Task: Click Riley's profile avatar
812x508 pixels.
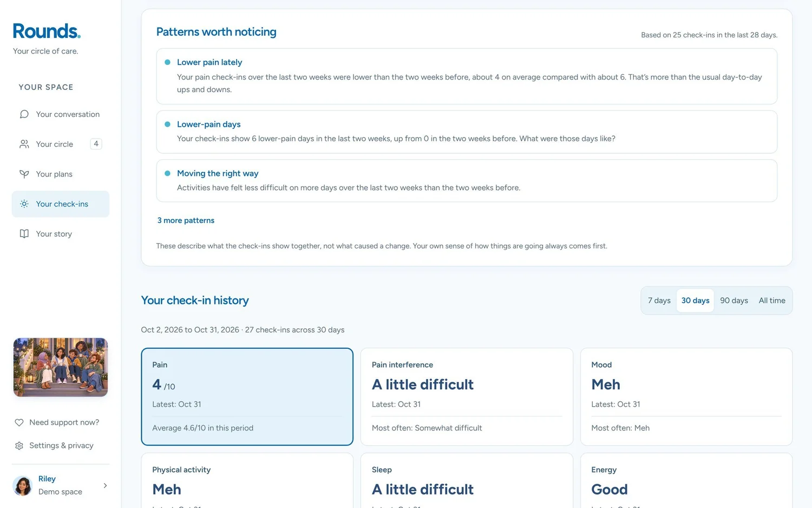Action: click(23, 486)
